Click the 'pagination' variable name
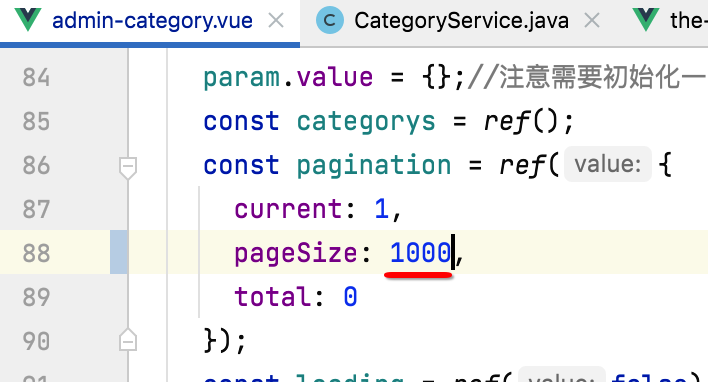This screenshot has height=382, width=708. tap(374, 166)
